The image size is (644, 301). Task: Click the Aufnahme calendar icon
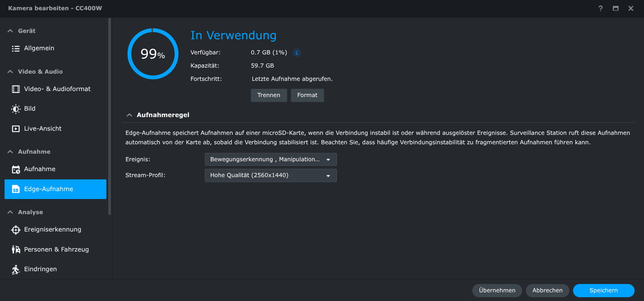tap(15, 169)
